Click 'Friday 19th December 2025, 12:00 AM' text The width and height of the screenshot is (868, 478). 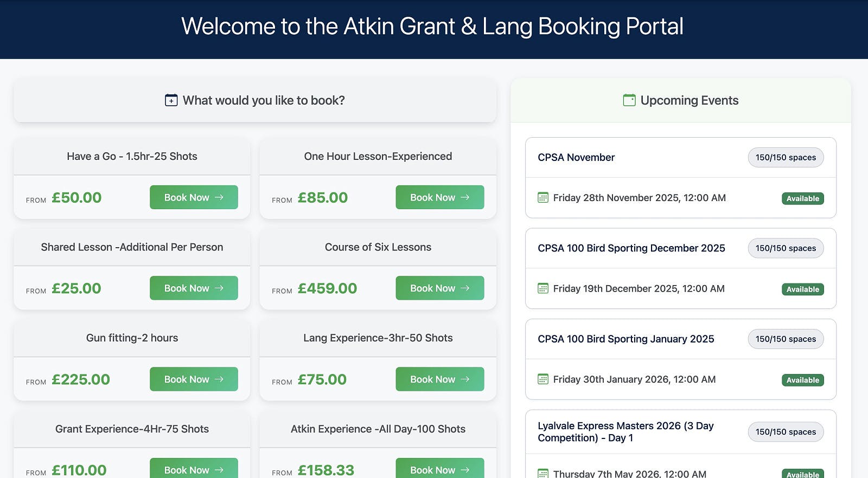(639, 288)
